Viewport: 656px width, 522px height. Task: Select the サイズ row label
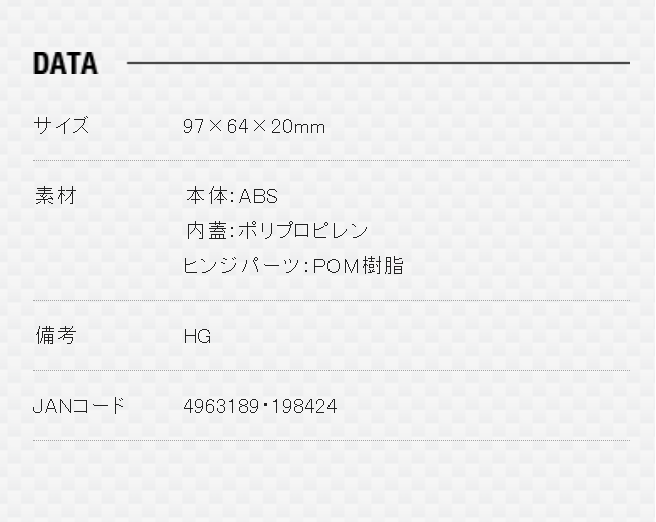61,125
